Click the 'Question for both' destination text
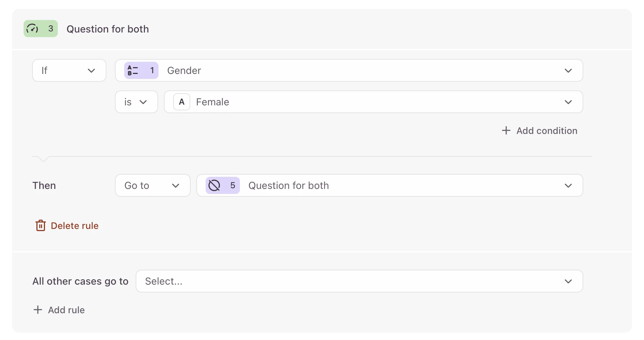Image resolution: width=644 pixels, height=340 pixels. click(288, 185)
